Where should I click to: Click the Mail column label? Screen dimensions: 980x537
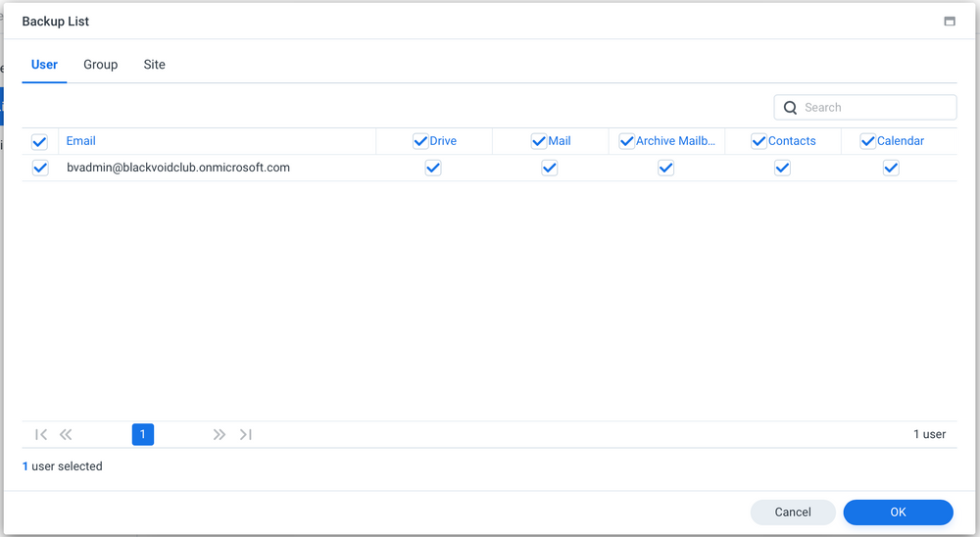[x=560, y=141]
